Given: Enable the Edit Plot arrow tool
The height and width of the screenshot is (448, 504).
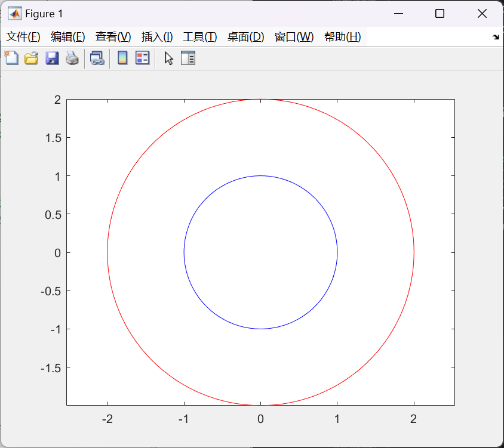Looking at the screenshot, I should tap(169, 58).
